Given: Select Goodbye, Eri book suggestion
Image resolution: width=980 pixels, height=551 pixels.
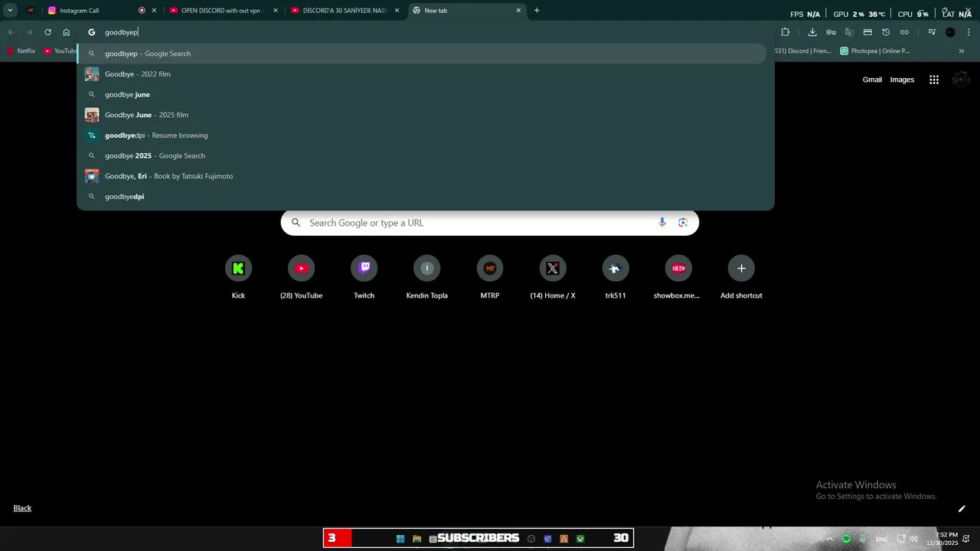Looking at the screenshot, I should 422,176.
